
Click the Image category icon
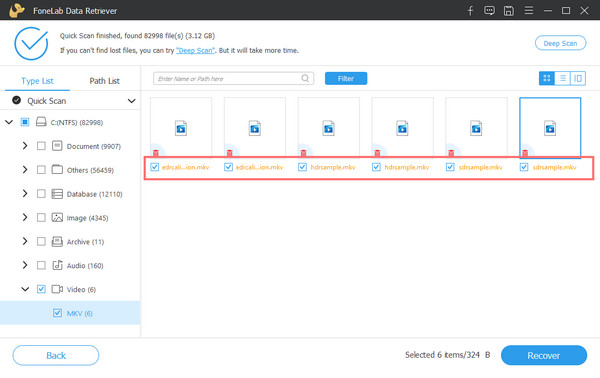click(x=57, y=217)
